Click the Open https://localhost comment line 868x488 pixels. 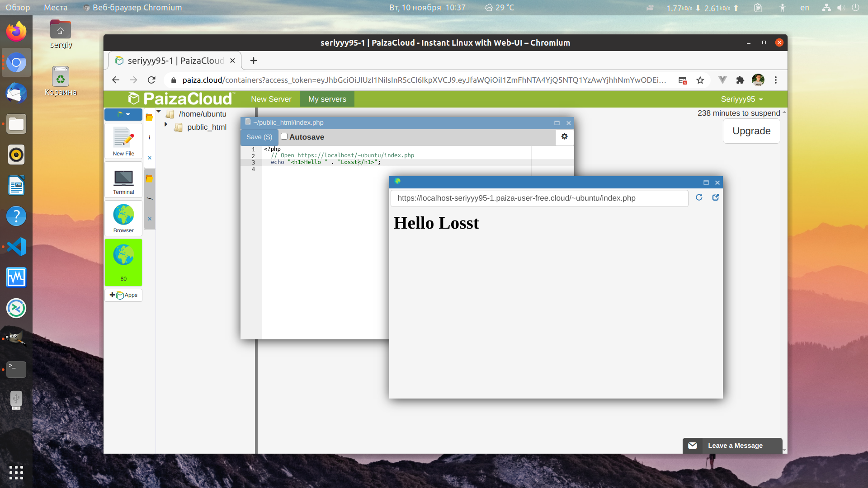click(x=342, y=155)
